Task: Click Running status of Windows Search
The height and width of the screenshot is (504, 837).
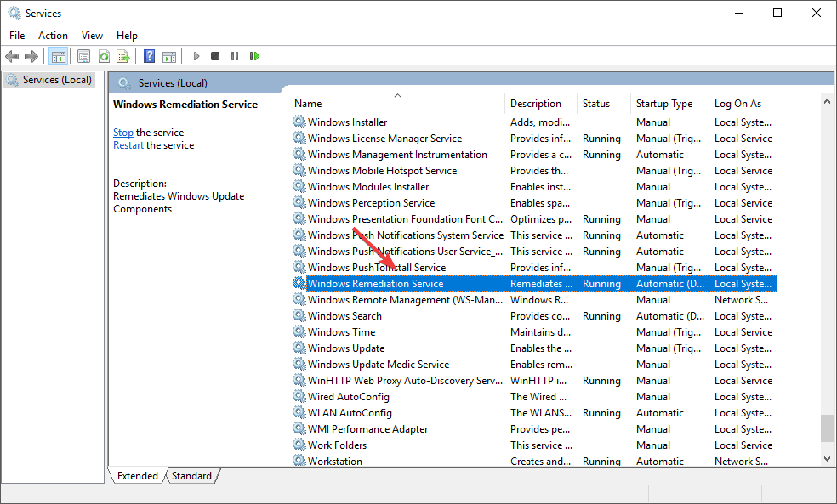Action: point(601,315)
